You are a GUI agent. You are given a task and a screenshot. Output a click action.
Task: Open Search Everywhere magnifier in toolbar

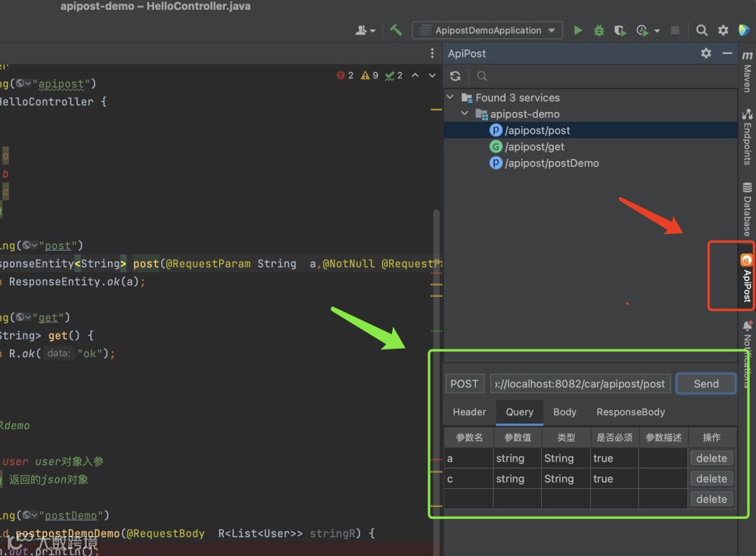701,30
